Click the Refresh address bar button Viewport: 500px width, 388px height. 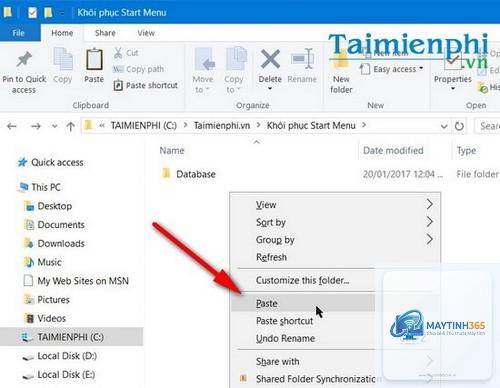tap(459, 126)
